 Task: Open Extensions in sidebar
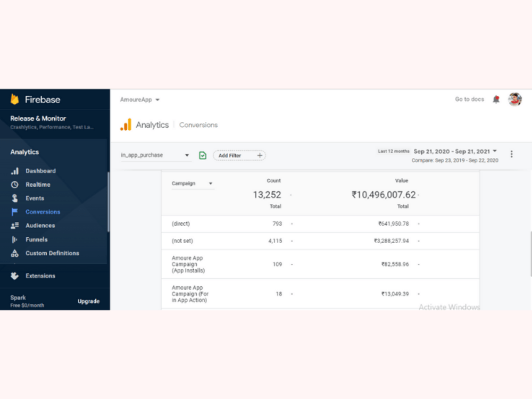(40, 276)
